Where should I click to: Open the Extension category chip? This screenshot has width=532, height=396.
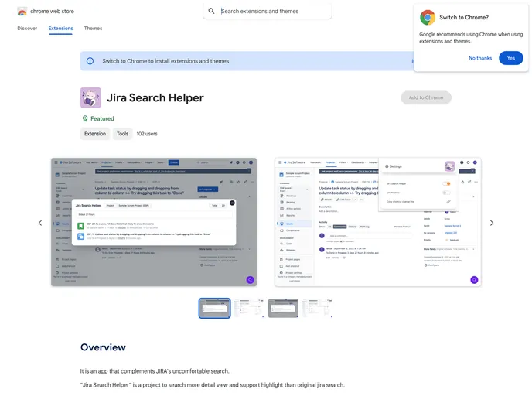(95, 134)
